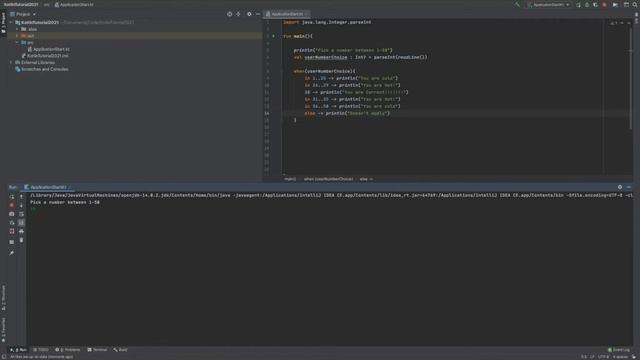Click when (userNumberChoice) editor breadcrumb
Viewport: 640px width, 360px height.
click(328, 179)
